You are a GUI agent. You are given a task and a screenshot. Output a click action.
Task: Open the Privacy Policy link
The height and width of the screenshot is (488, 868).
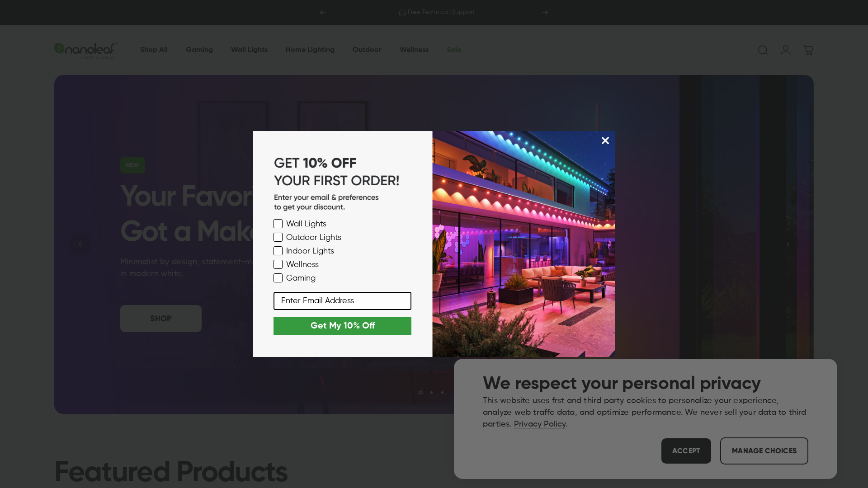[x=539, y=424]
